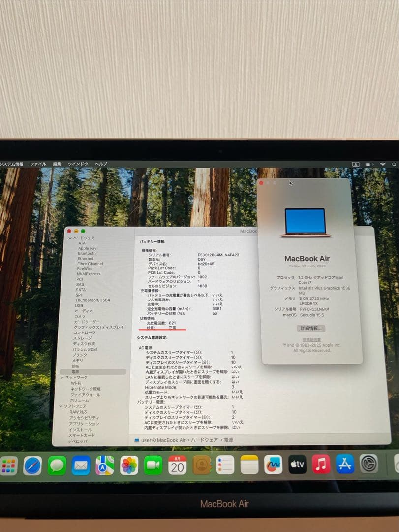The width and height of the screenshot is (399, 532).
Task: Open the 法規証明書 link in About window
Action: point(311,339)
